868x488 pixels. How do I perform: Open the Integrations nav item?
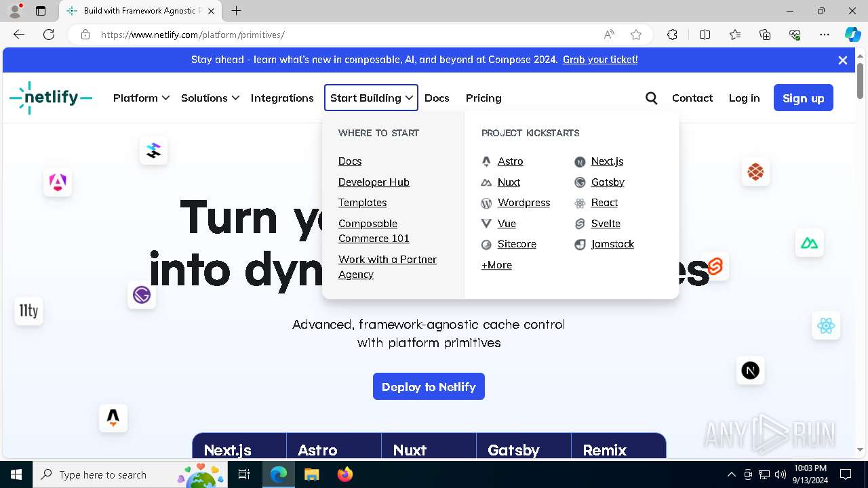pyautogui.click(x=282, y=98)
